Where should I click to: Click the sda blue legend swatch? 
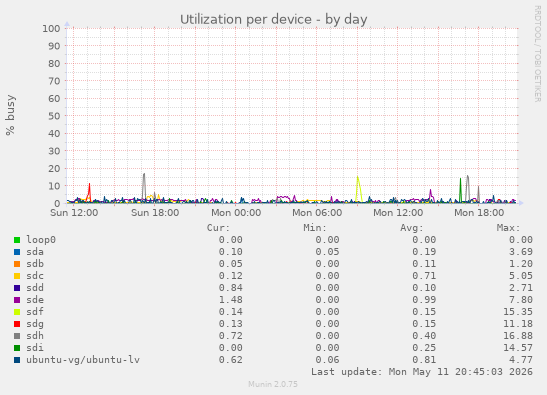coord(17,252)
